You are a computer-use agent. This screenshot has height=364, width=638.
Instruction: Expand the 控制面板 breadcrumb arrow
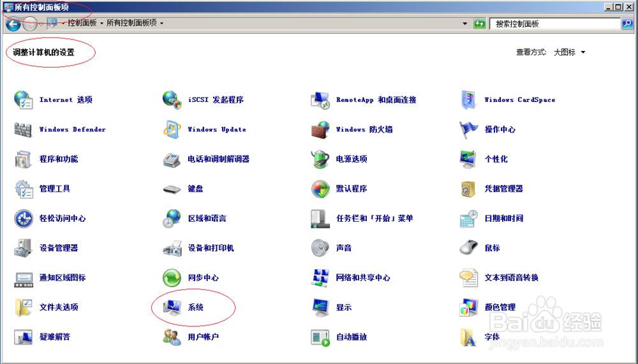101,23
